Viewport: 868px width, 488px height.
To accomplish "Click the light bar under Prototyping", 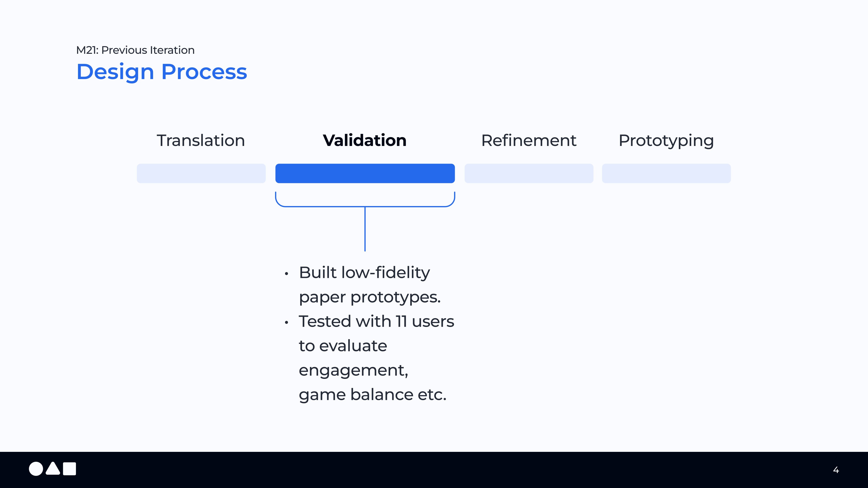I will [x=666, y=174].
